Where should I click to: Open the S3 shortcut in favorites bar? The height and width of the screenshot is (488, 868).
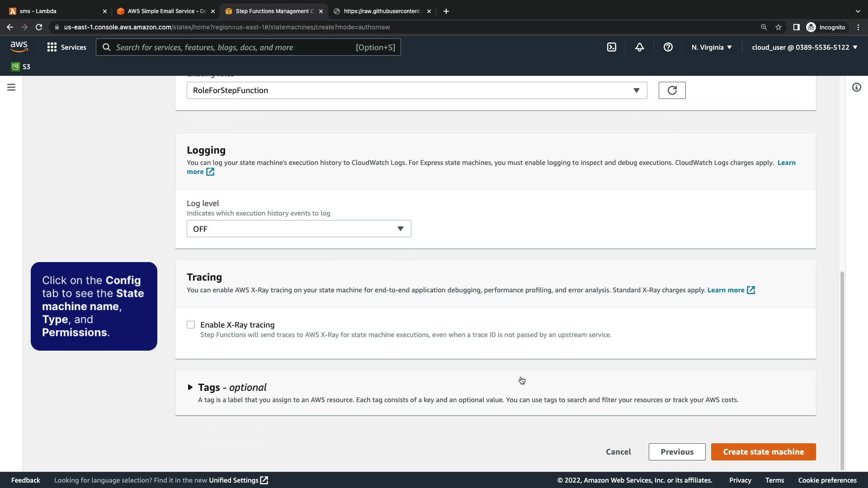click(x=21, y=67)
